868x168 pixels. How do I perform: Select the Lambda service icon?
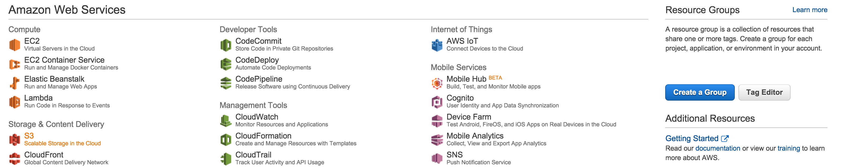pyautogui.click(x=14, y=102)
